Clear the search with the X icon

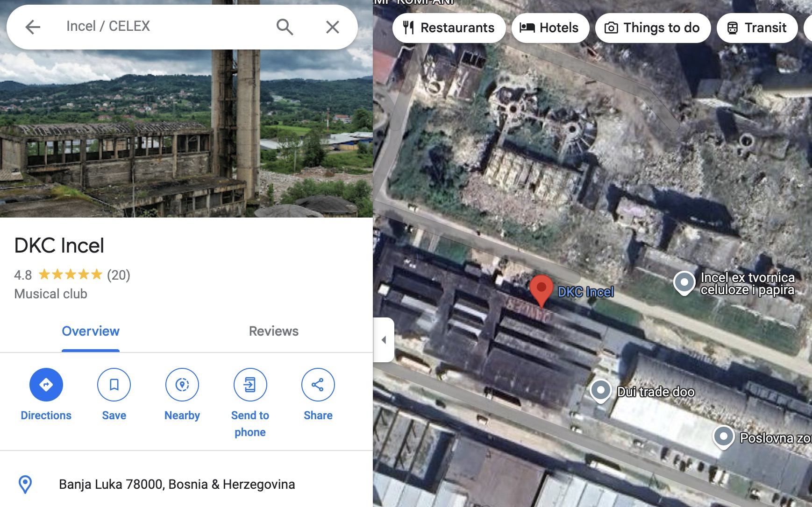333,27
